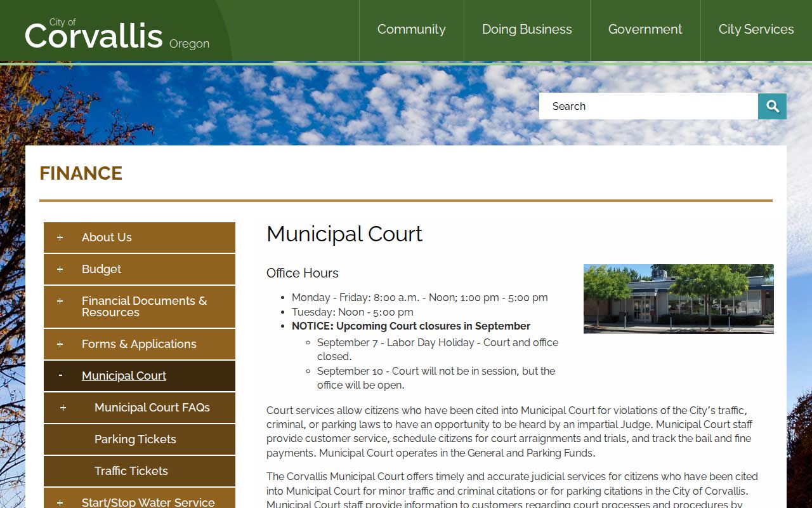Expand the Municipal Court FAQs submenu
812x508 pixels.
coord(63,408)
